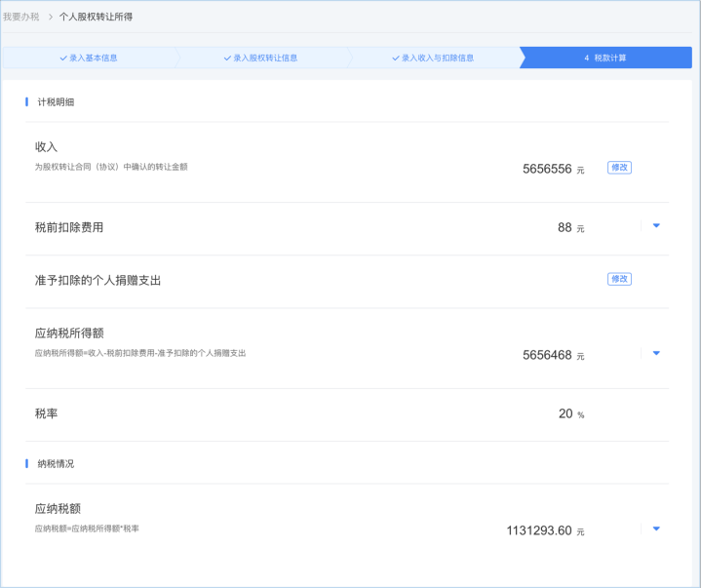Select the active step 4 税款计算

[x=605, y=58]
